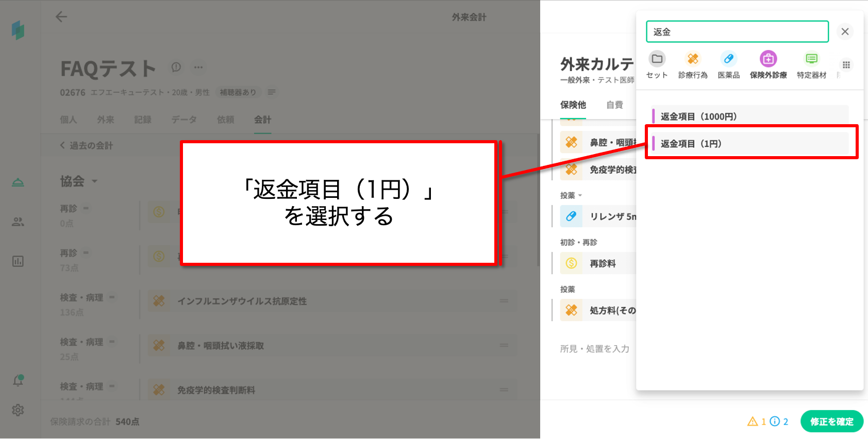Screen dimensions: 868x439
Task: Click the drag handle on 鼻腔・咽頭拭い液採取 row
Action: [504, 345]
